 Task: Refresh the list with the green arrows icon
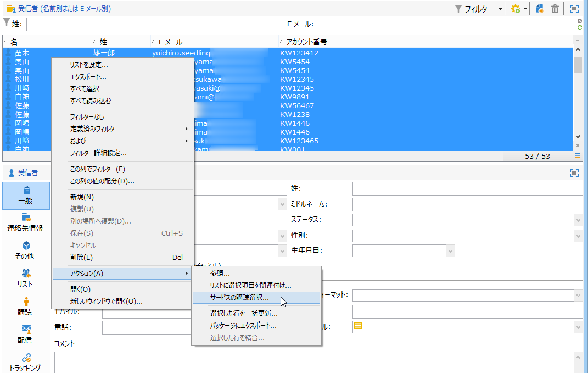pos(580,28)
